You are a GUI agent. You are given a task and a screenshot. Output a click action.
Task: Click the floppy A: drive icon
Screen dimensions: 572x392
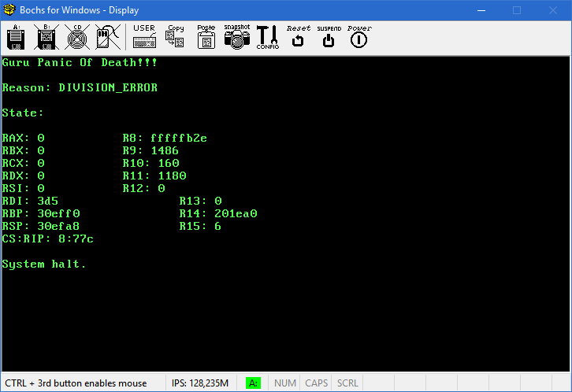(16, 37)
